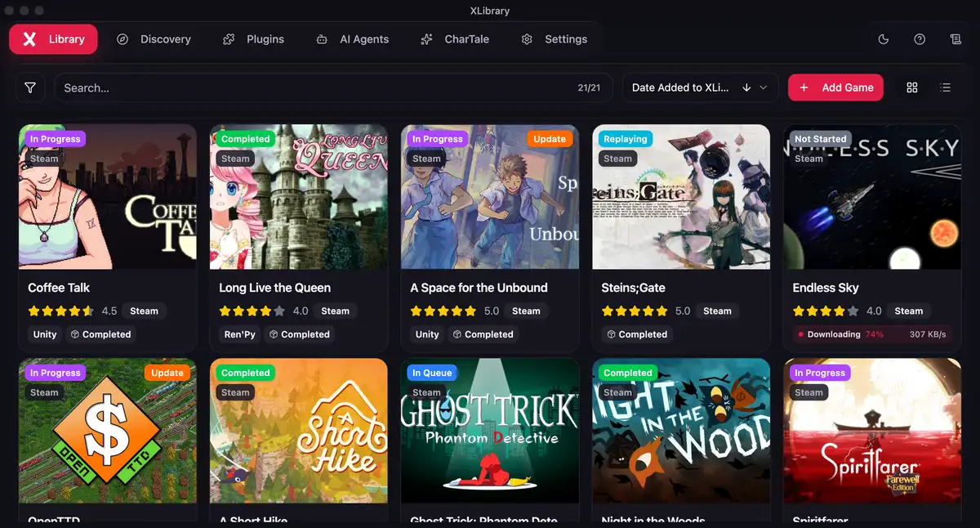Click the Library button with X logo
The width and height of the screenshot is (980, 528).
click(x=53, y=39)
